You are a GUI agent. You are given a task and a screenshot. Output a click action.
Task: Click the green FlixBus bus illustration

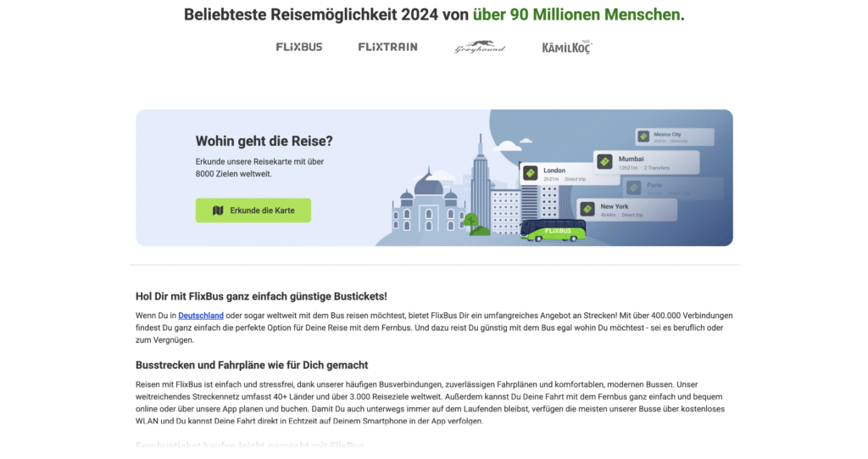pyautogui.click(x=554, y=231)
